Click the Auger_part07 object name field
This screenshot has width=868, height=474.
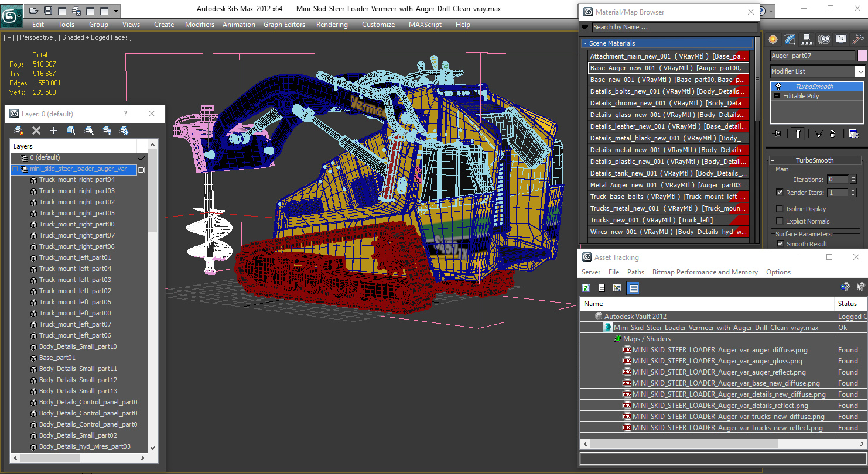[x=813, y=56]
